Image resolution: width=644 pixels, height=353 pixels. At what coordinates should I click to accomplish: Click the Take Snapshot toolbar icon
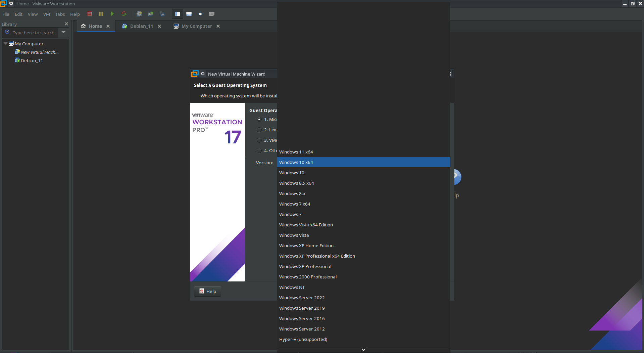139,14
